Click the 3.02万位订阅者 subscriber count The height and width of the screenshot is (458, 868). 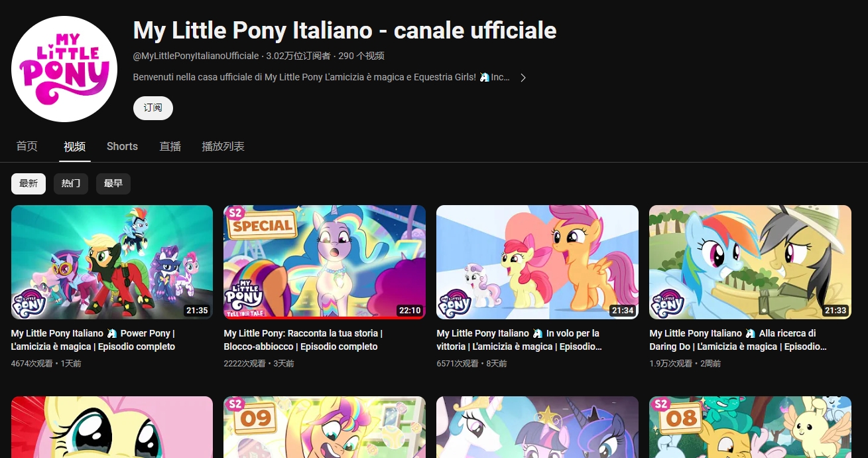(298, 56)
